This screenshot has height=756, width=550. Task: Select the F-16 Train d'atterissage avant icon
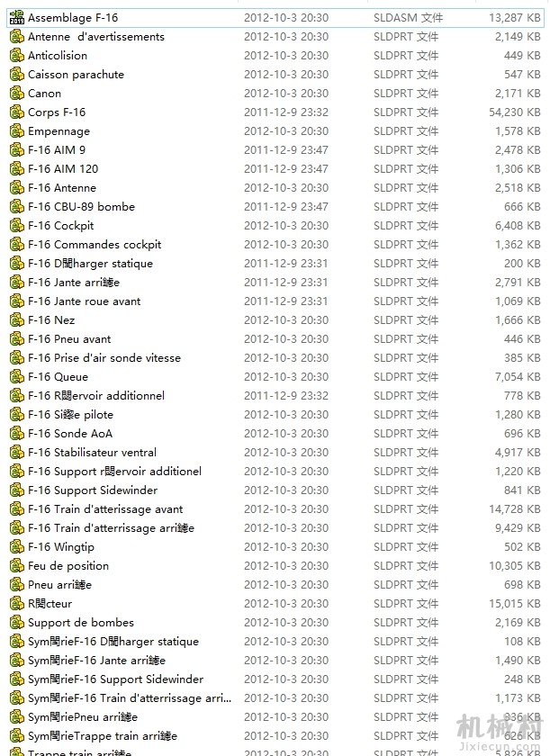(17, 509)
